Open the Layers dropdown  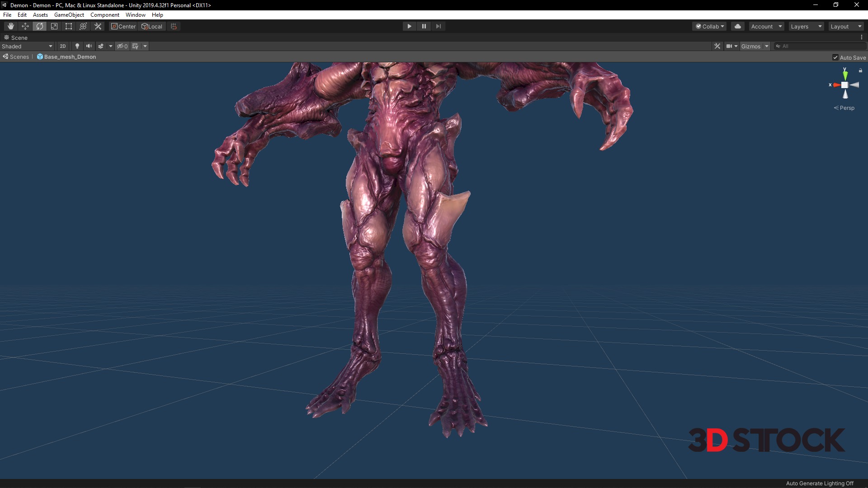point(806,26)
